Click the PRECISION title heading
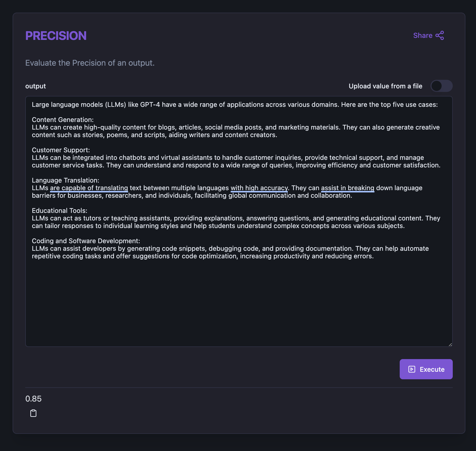Viewport: 476px width, 451px height. [x=56, y=36]
